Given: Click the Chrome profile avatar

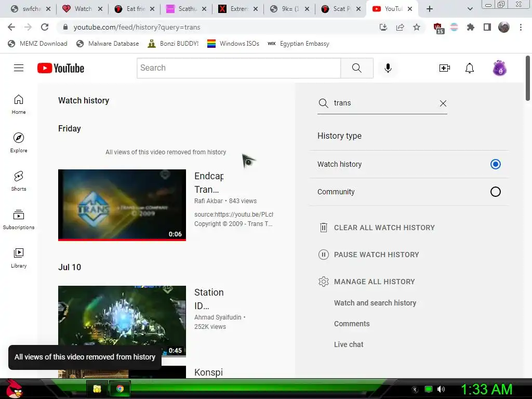Looking at the screenshot, I should point(504,27).
